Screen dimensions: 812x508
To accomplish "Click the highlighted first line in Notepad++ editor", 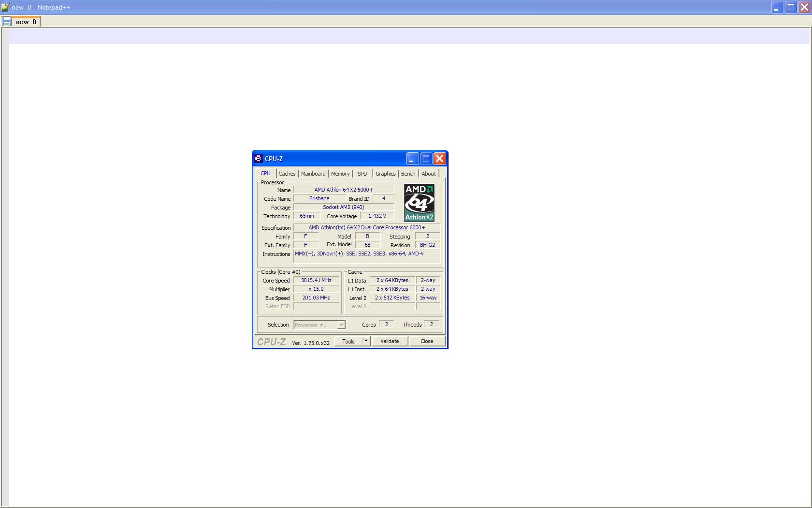I will [409, 36].
